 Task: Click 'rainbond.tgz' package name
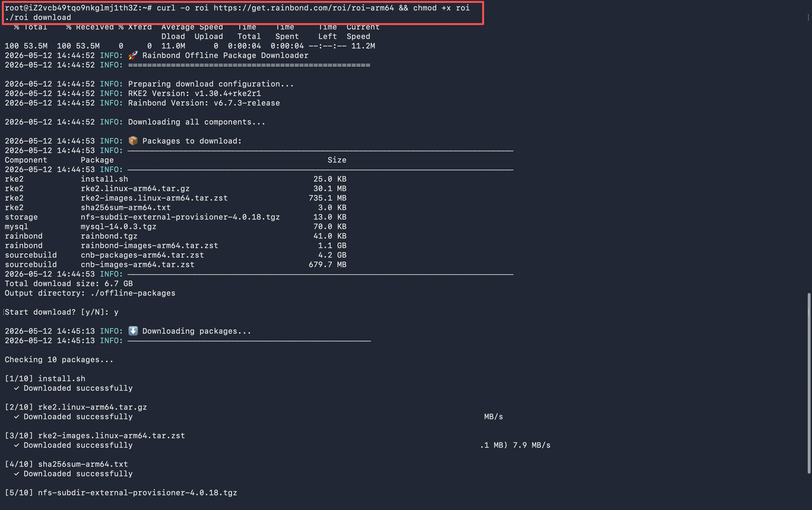point(109,236)
